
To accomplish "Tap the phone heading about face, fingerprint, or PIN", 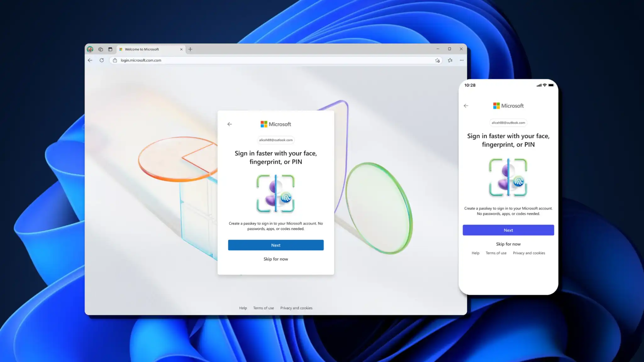I will click(508, 140).
